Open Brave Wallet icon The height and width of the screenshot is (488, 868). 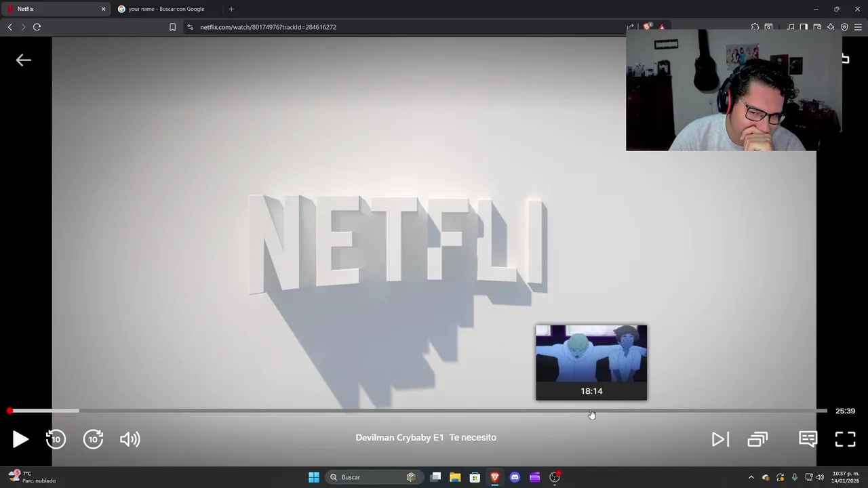[x=817, y=27]
